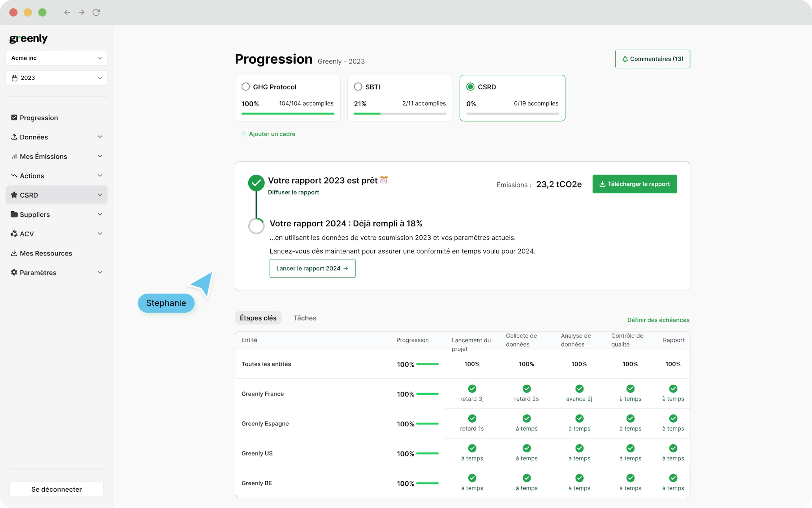Click the bell icon in Commentaires button

coord(625,59)
